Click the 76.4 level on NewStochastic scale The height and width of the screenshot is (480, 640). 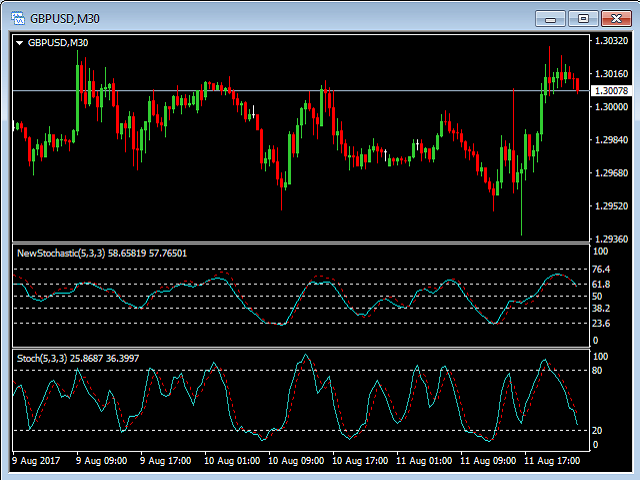click(602, 270)
